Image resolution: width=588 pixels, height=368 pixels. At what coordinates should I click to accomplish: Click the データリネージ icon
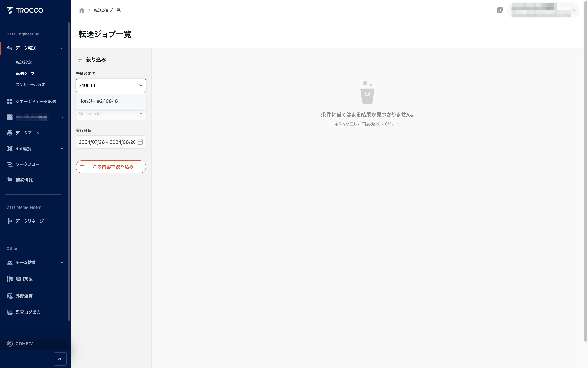(9, 221)
